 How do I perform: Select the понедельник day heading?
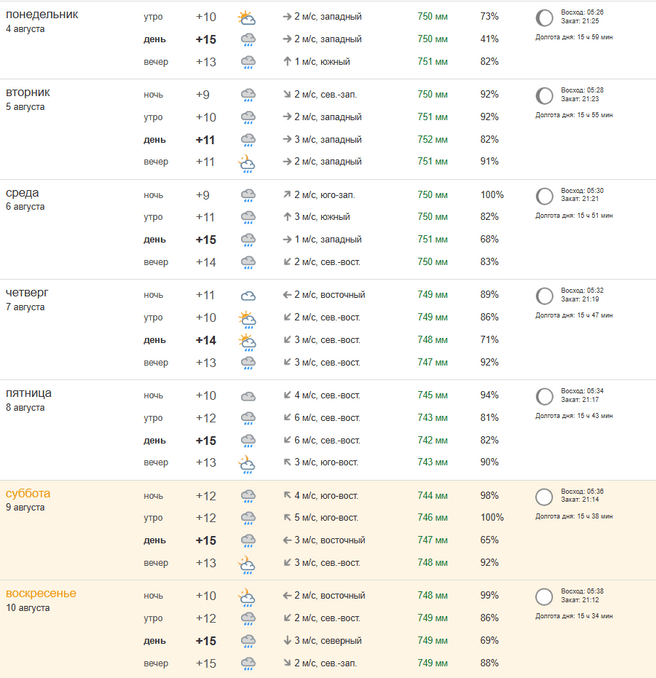tap(42, 14)
